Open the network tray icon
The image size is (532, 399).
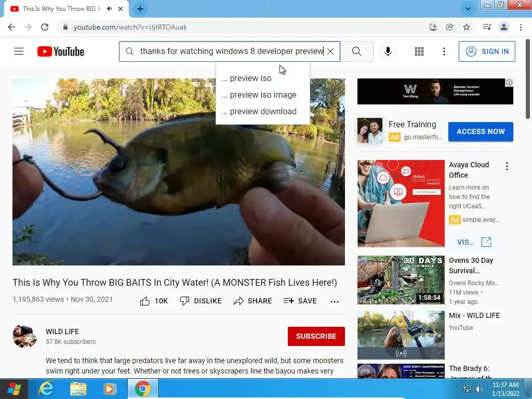(x=467, y=389)
